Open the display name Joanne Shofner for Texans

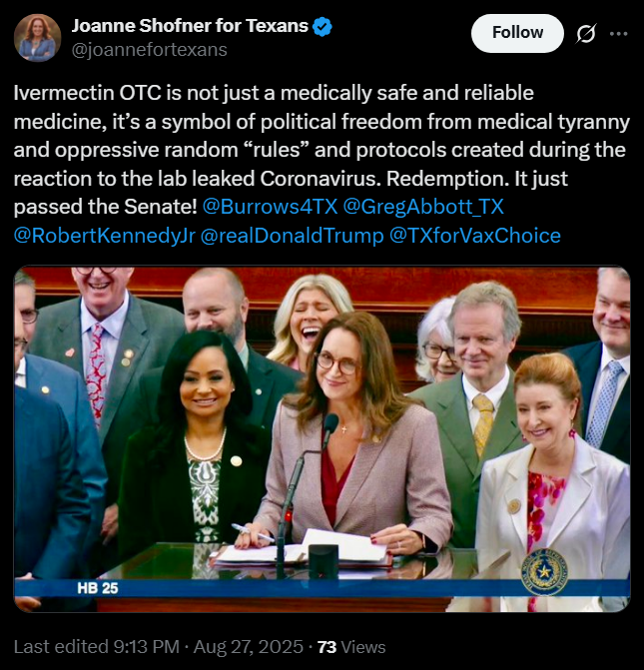(190, 26)
